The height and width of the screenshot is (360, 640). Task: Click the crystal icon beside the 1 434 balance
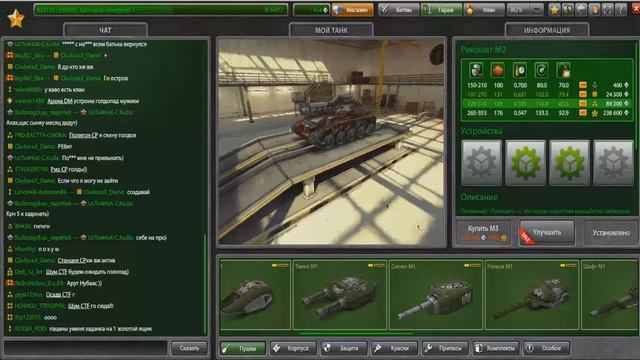click(x=325, y=10)
